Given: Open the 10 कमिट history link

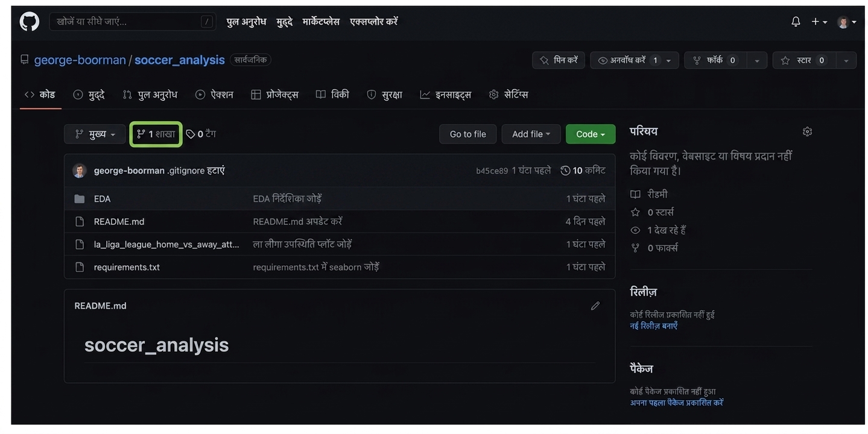Looking at the screenshot, I should point(583,171).
